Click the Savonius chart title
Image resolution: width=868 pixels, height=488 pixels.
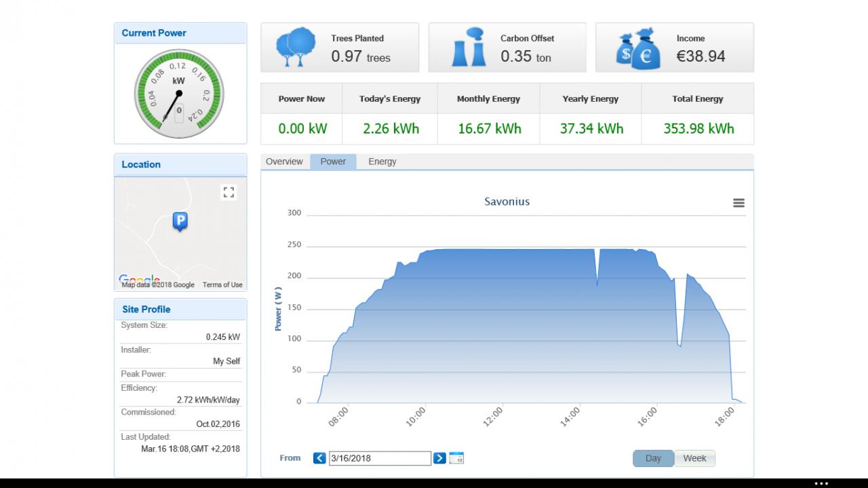(507, 202)
